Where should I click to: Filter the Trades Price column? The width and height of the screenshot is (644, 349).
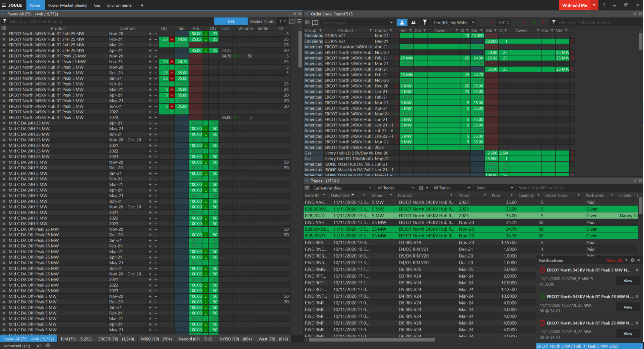pyautogui.click(x=512, y=195)
